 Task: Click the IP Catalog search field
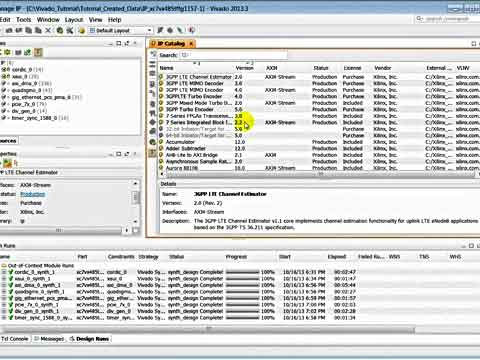click(233, 55)
